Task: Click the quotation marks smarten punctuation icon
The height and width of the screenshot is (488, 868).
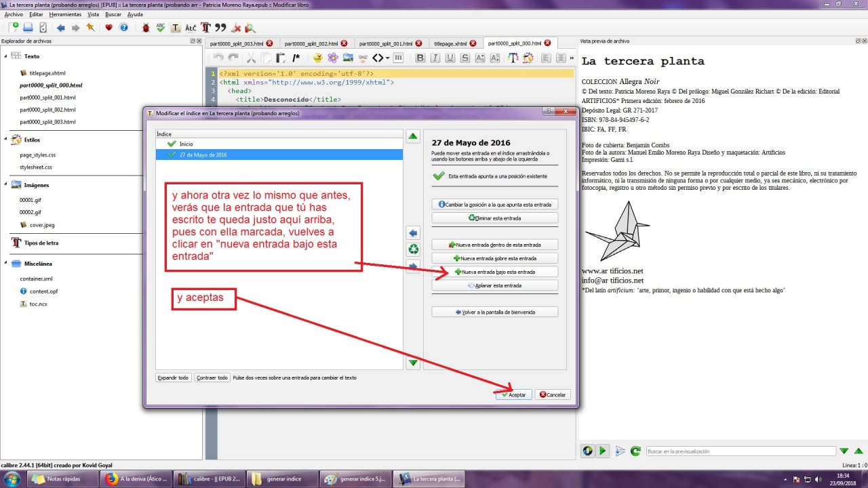Action: (x=220, y=28)
